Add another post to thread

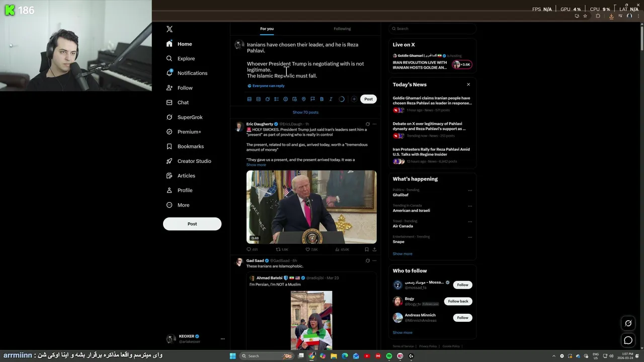point(354,99)
